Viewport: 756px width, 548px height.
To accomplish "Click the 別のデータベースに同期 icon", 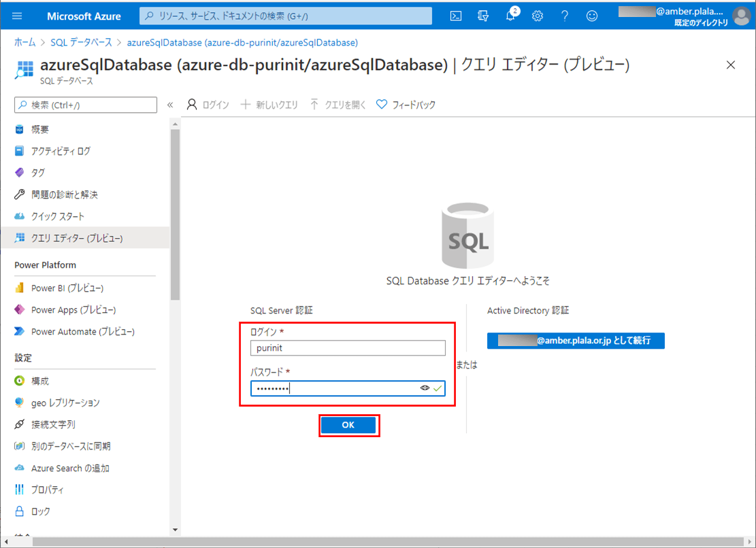I will 19,446.
